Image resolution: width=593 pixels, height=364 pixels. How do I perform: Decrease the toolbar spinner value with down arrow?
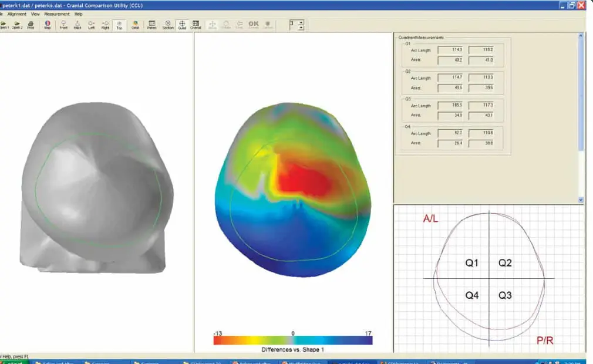pyautogui.click(x=301, y=28)
